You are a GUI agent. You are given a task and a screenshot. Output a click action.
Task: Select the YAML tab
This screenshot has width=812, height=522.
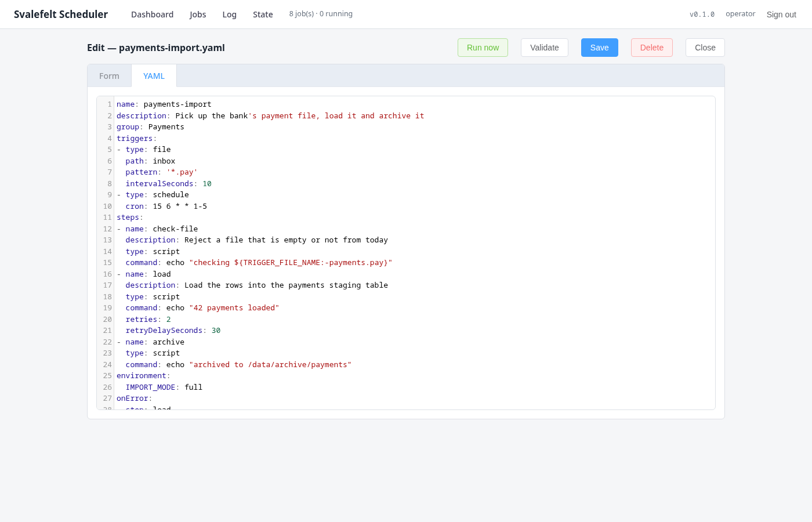(x=154, y=76)
